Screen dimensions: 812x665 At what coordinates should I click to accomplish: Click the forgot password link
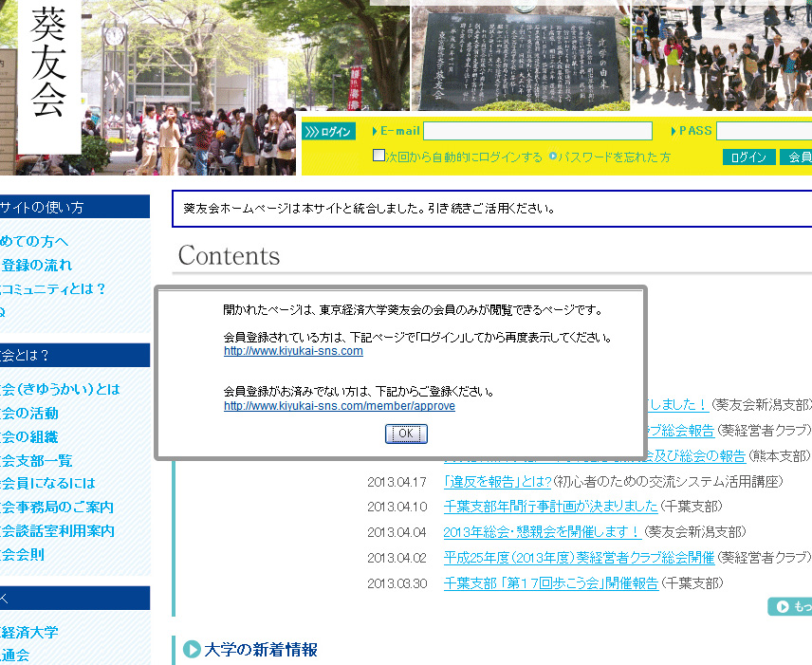tap(614, 157)
